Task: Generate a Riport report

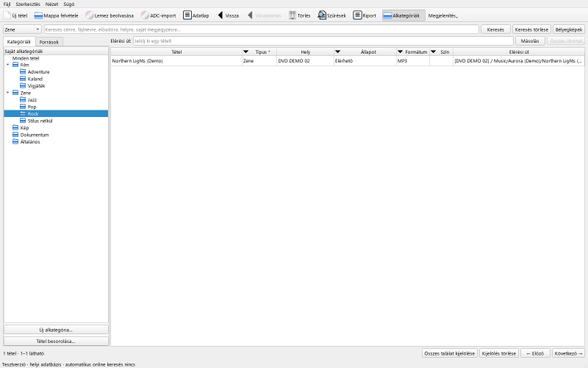Action: point(357,15)
